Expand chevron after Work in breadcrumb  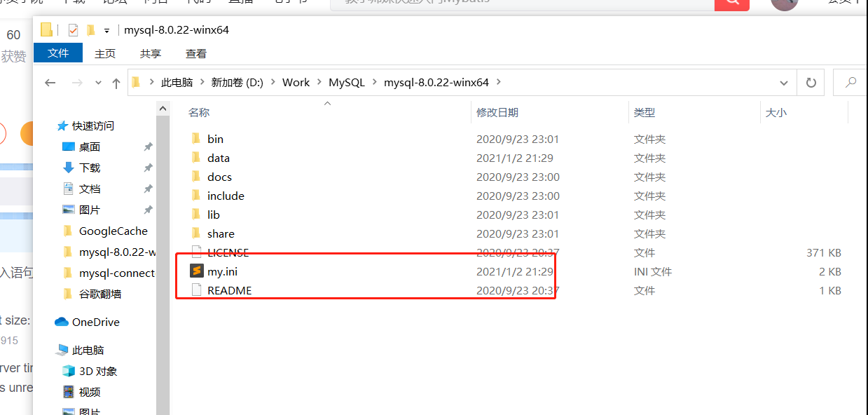[x=319, y=83]
